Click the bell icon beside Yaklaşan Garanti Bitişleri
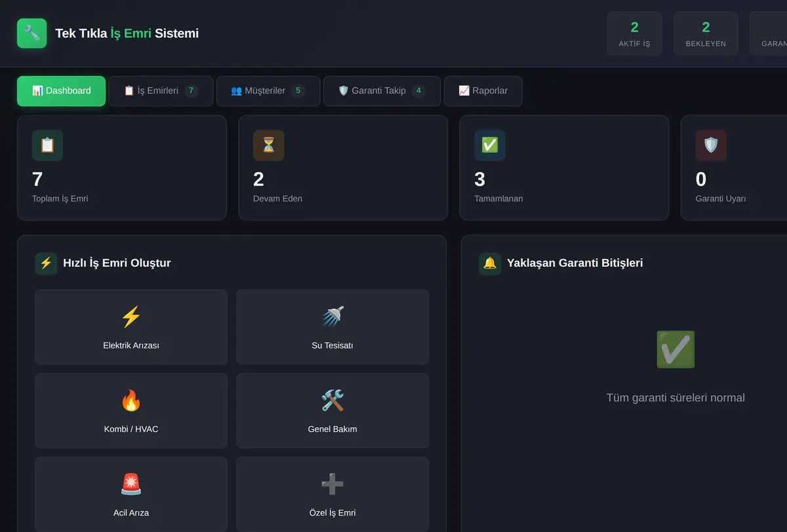This screenshot has height=532, width=787. click(490, 264)
